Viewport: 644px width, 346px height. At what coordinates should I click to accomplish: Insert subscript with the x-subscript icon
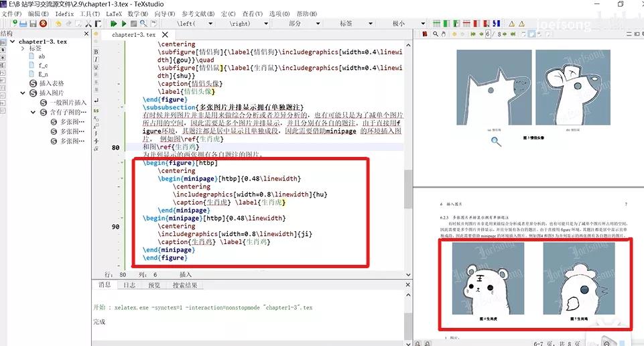pyautogui.click(x=96, y=118)
